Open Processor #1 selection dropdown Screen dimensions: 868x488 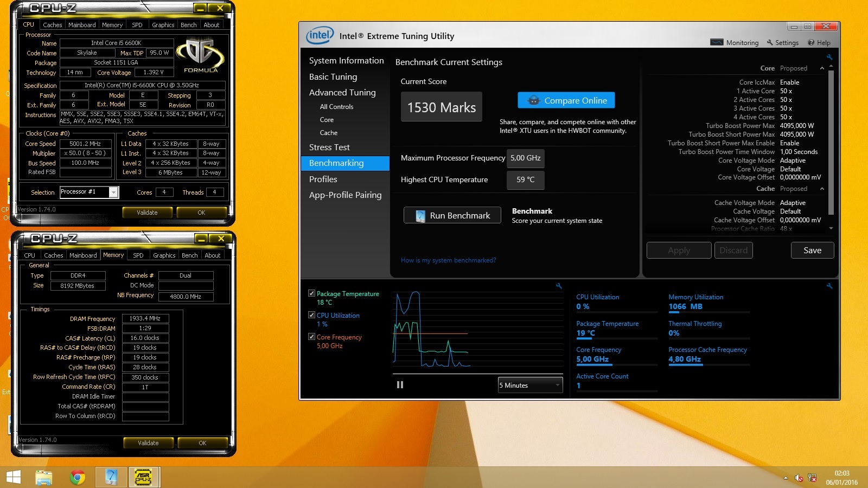[89, 192]
